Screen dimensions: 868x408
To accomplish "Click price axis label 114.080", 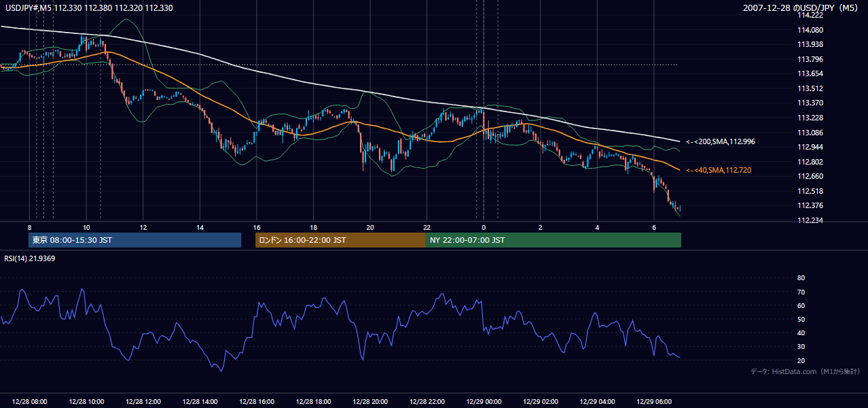I will coord(810,30).
